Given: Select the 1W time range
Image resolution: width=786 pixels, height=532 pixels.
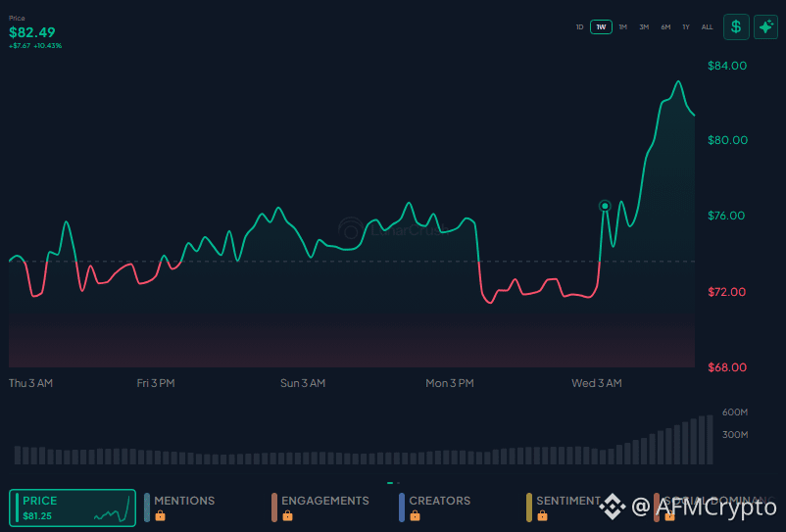Looking at the screenshot, I should [601, 27].
